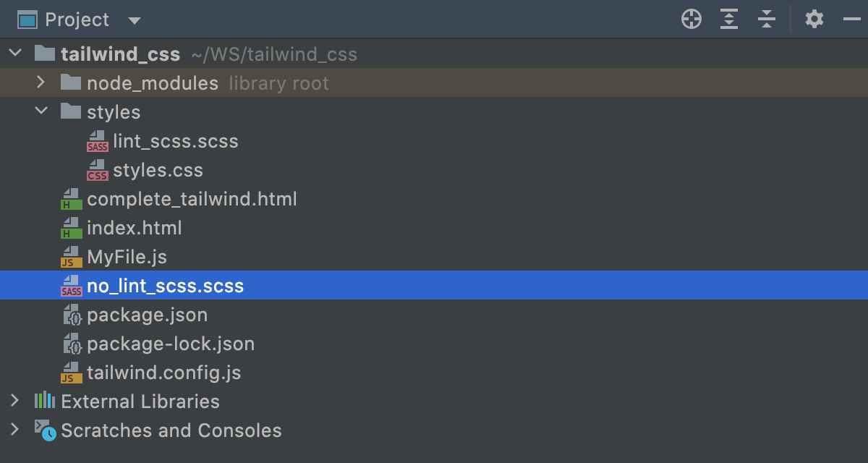Collapse the tailwind_css root chevron
The image size is (868, 463).
[15, 54]
